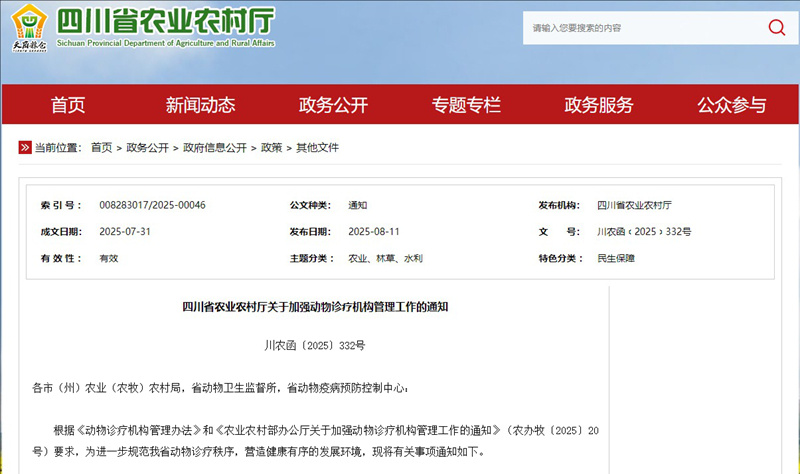800x474 pixels.
Task: Click the 成文日期 value 2025-07-31
Action: pos(125,232)
